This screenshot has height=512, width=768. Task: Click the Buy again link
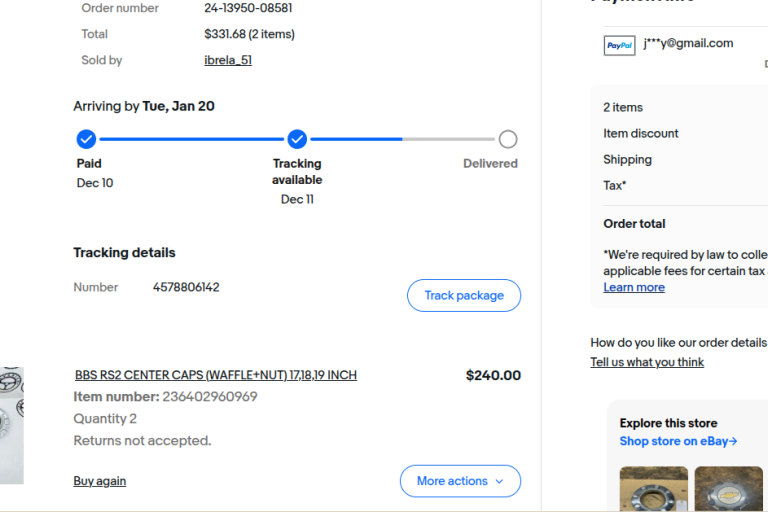coord(100,481)
